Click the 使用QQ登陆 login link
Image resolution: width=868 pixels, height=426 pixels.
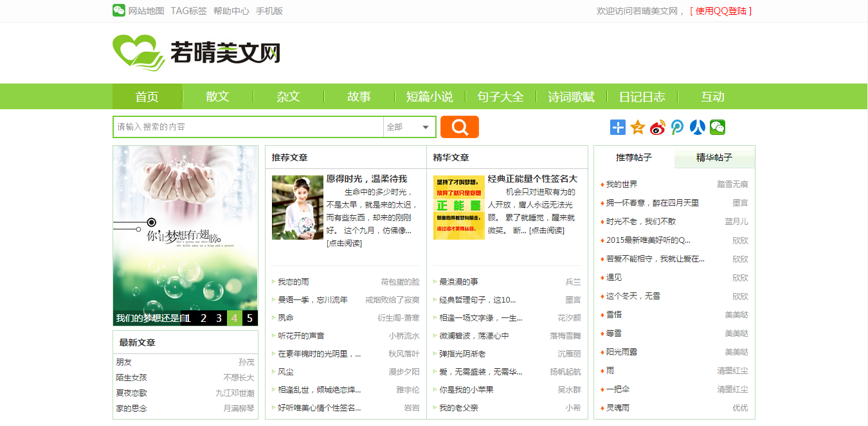tap(721, 11)
